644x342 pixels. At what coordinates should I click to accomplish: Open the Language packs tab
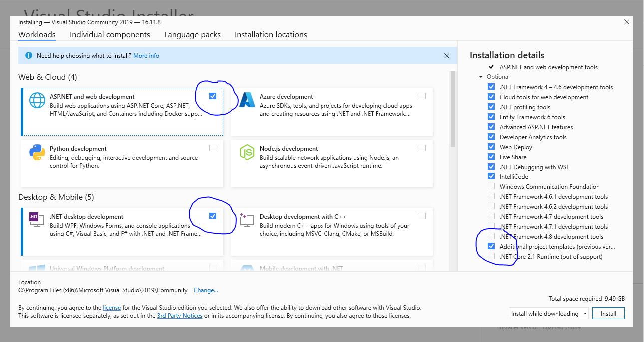pyautogui.click(x=192, y=35)
